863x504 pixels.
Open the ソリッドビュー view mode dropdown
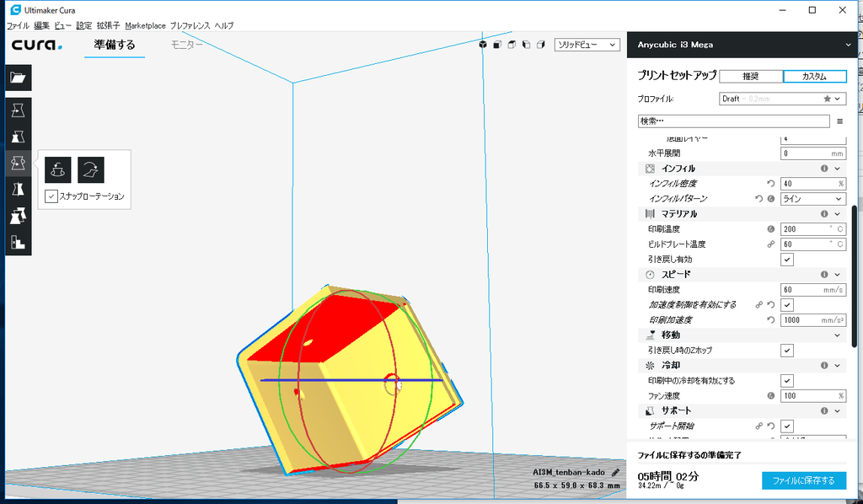(x=587, y=45)
